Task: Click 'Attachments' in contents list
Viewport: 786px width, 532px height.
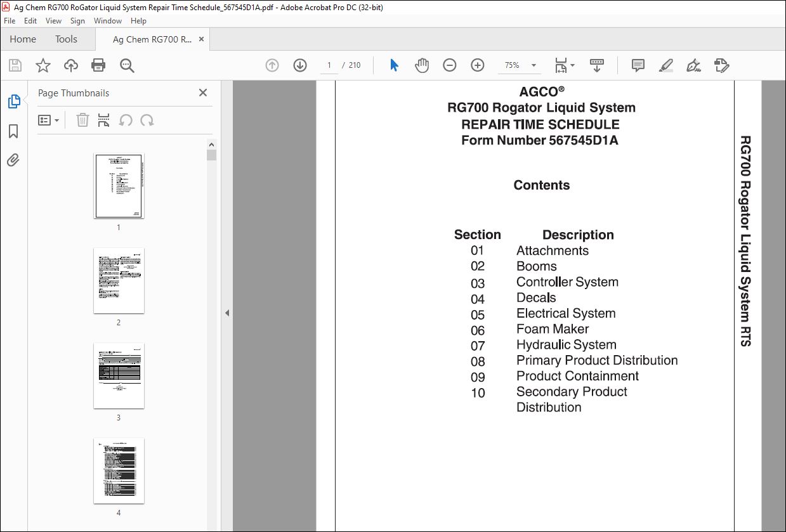Action: click(553, 250)
